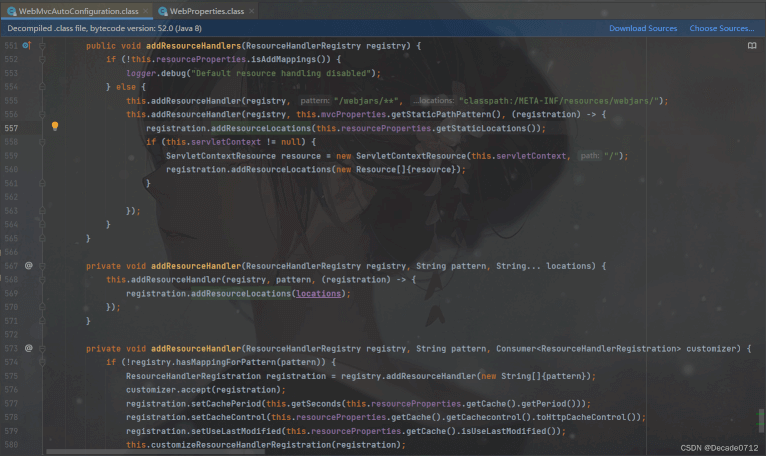Screen dimensions: 766x456
Task: Click 'customizeResourceHandlerRegistration' on line 580
Action: click(x=241, y=445)
